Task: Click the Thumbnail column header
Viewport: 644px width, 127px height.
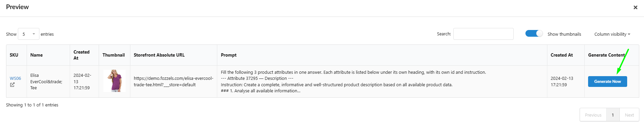Action: (x=114, y=55)
